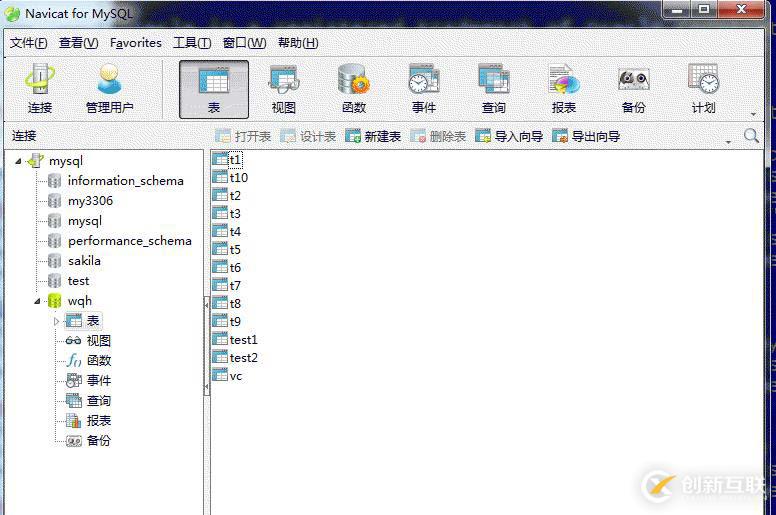This screenshot has width=776, height=515.
Task: Switch to 视图 (View) toolbar icon
Action: click(x=284, y=89)
